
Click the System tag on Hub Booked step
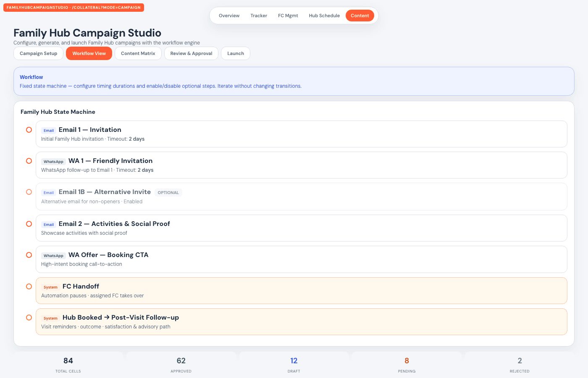pyautogui.click(x=50, y=318)
